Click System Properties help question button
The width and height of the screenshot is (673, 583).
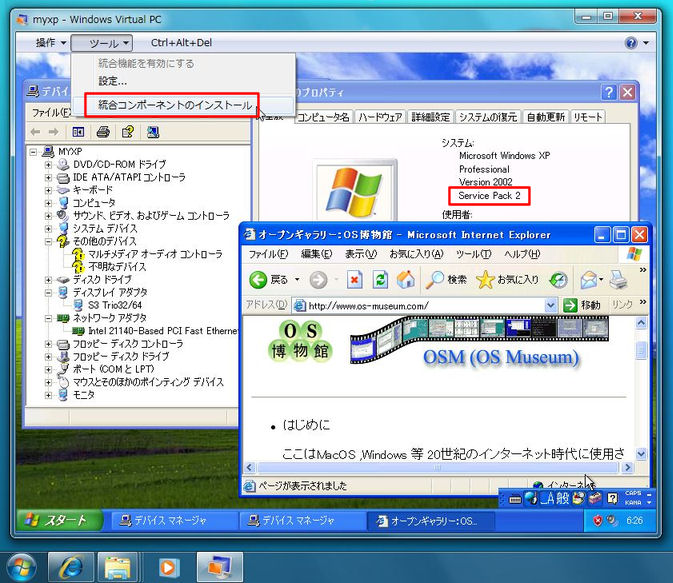608,92
